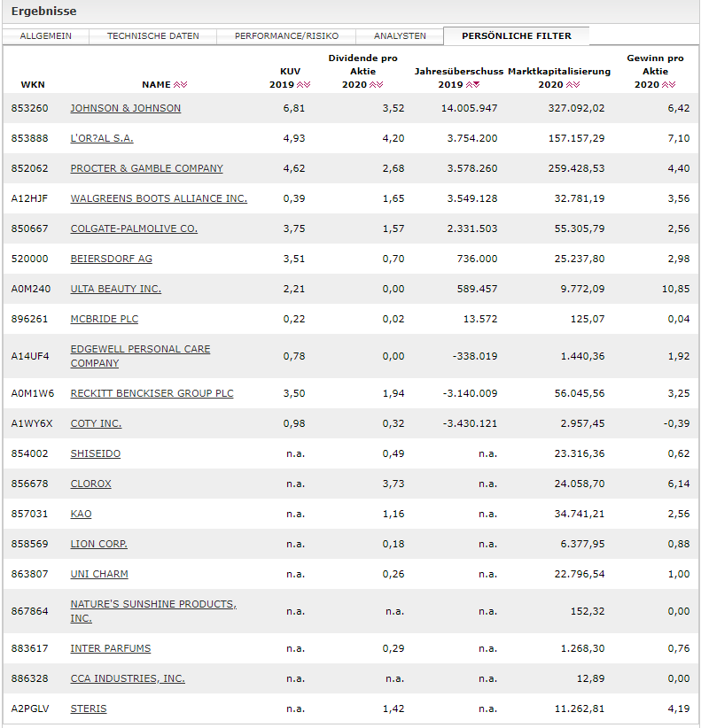Screen dimensions: 701x728
Task: Sort KUV 2019 descending arrow
Action: click(x=307, y=84)
